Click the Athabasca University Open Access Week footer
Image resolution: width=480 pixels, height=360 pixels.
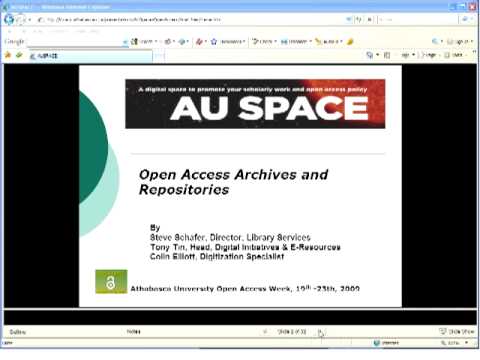coord(245,289)
